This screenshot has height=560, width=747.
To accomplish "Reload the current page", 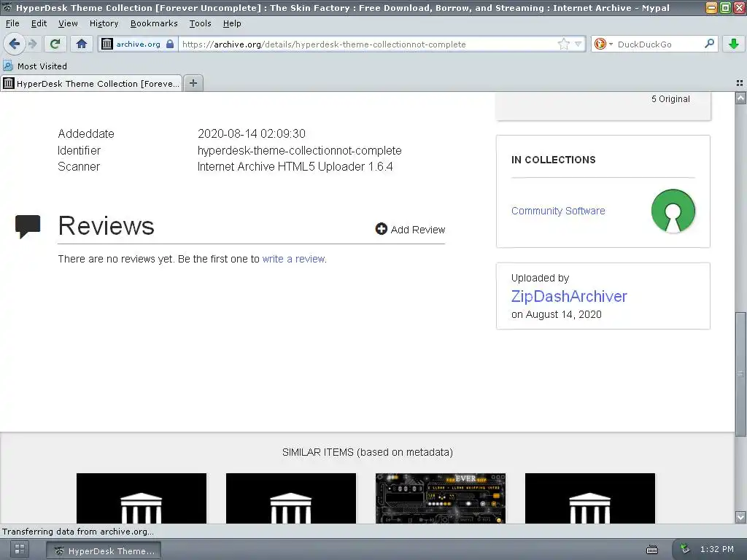I will click(55, 44).
